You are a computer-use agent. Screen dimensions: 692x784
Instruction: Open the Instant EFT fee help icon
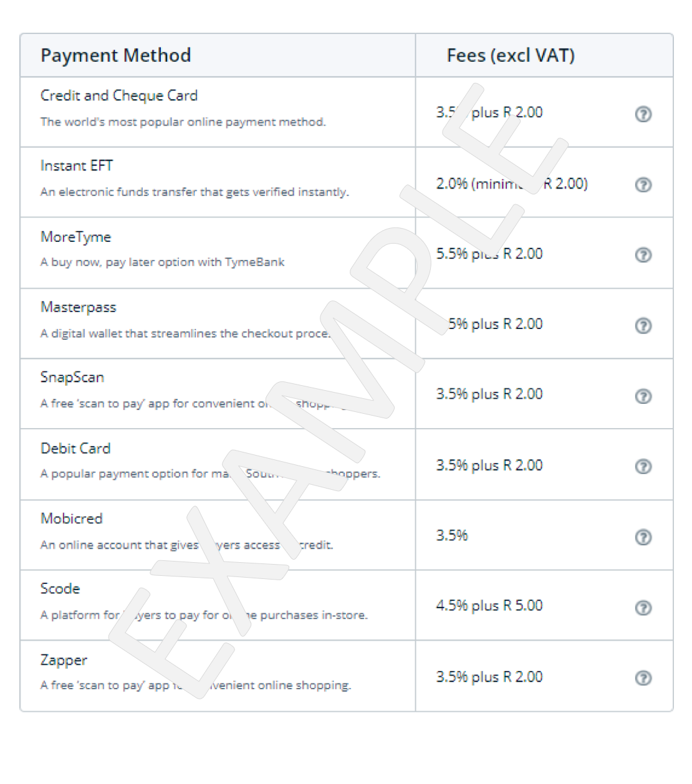tap(643, 184)
